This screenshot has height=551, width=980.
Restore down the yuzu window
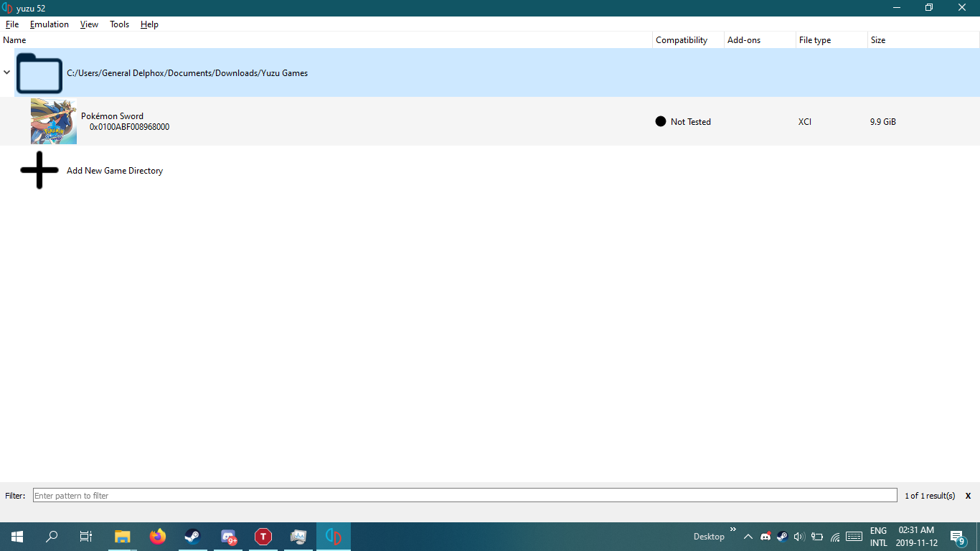coord(929,8)
